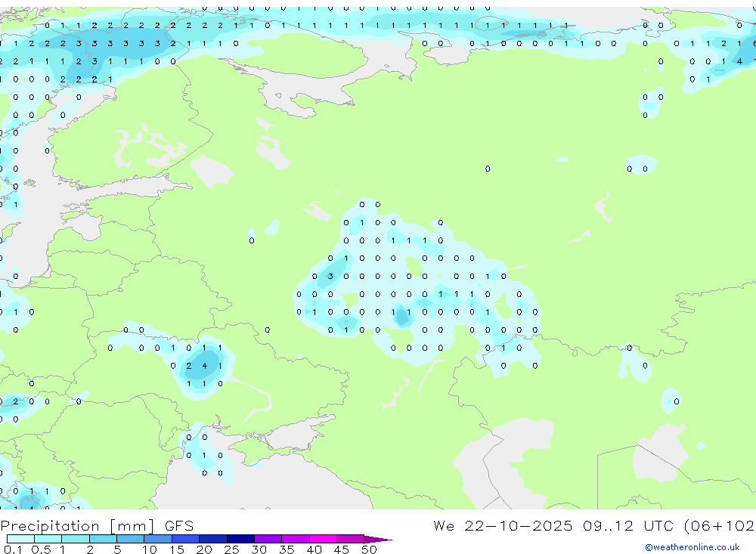Choose the 35–40 mm violet legend swatch
The image size is (756, 554).
pyautogui.click(x=295, y=539)
